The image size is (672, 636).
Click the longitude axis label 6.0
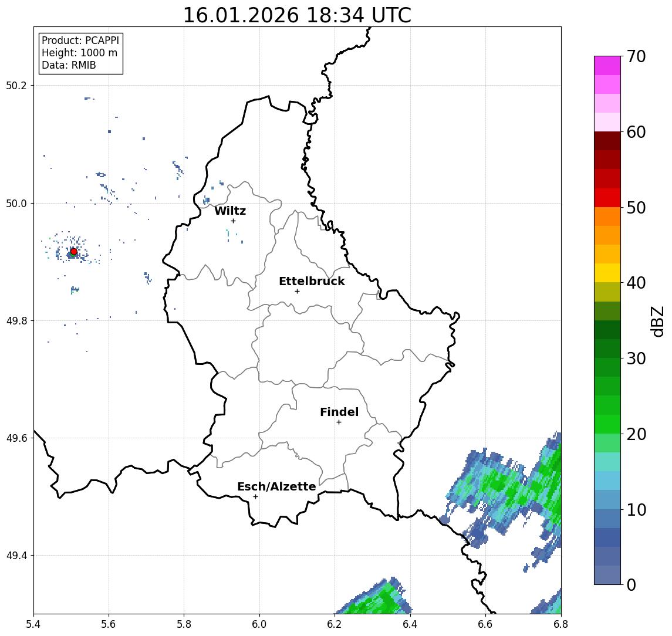click(x=259, y=624)
